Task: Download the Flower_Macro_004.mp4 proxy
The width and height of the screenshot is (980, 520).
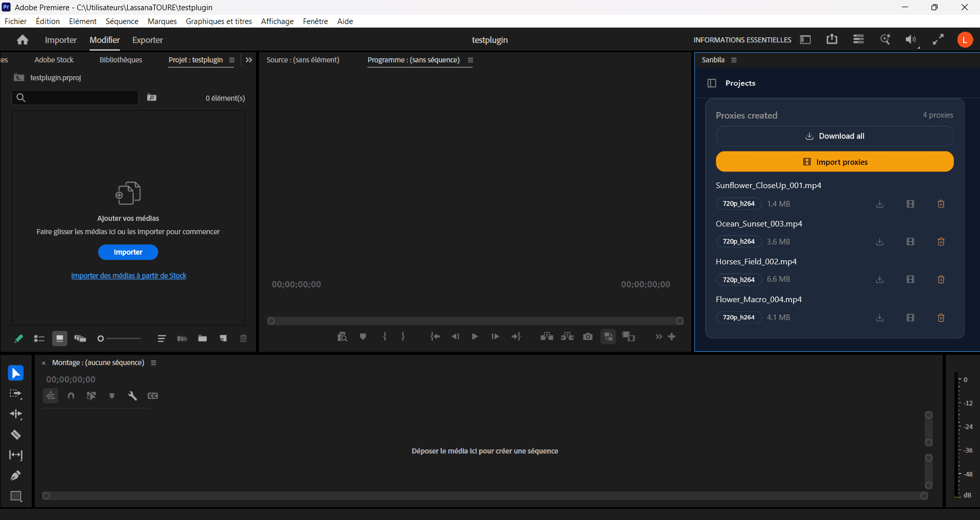Action: (x=880, y=318)
